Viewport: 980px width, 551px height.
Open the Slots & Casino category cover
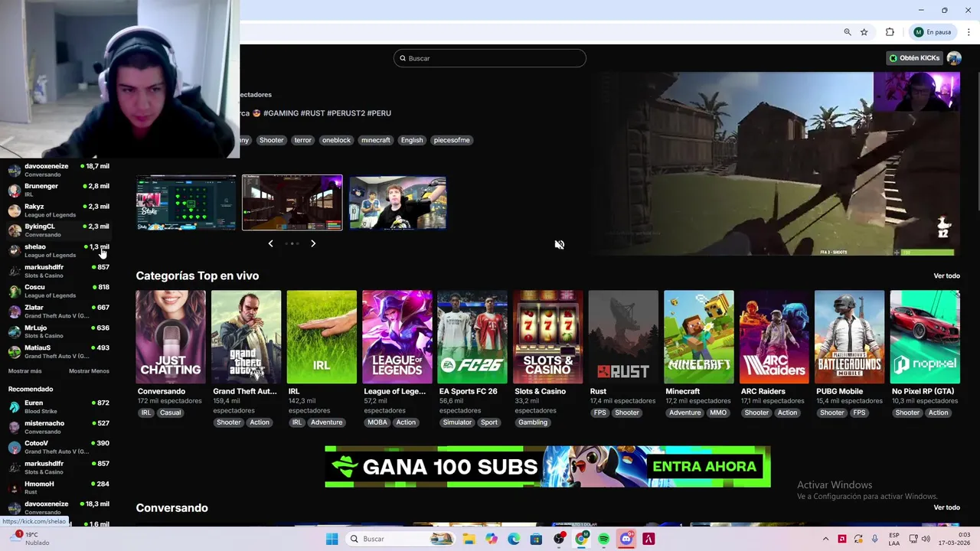[x=547, y=337]
